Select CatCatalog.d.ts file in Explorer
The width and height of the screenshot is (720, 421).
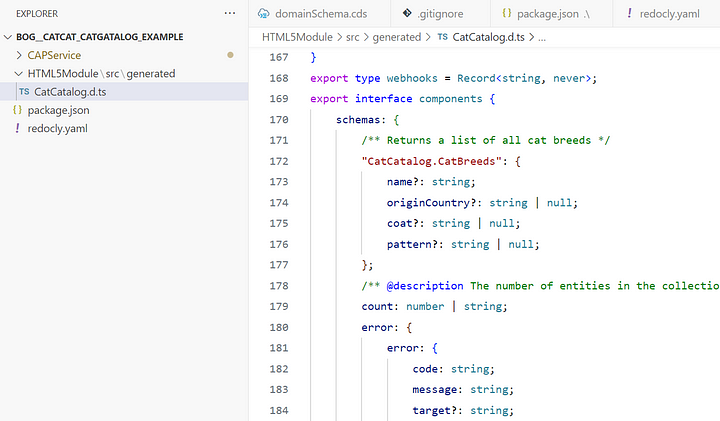click(124, 92)
